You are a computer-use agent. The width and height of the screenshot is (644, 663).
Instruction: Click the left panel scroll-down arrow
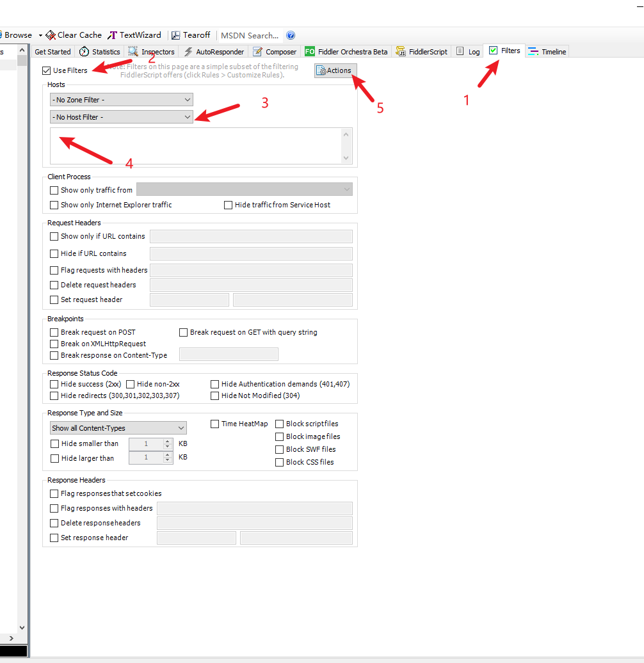click(x=22, y=628)
